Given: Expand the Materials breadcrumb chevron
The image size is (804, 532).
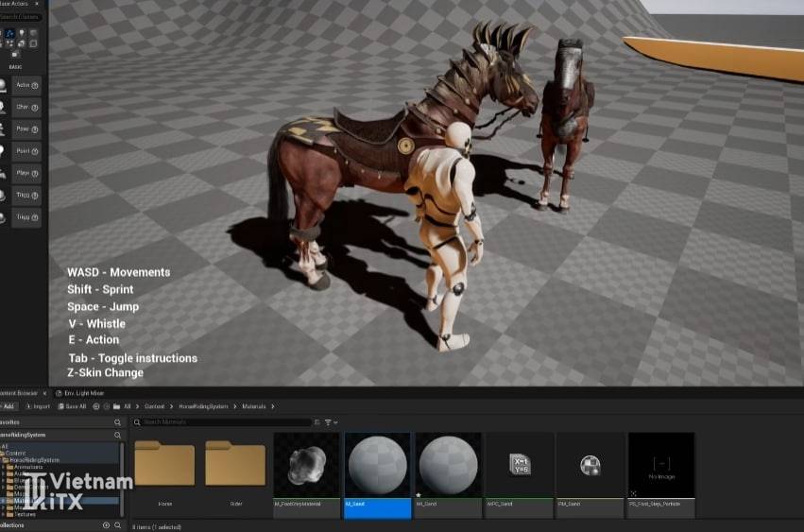Looking at the screenshot, I should pos(274,406).
